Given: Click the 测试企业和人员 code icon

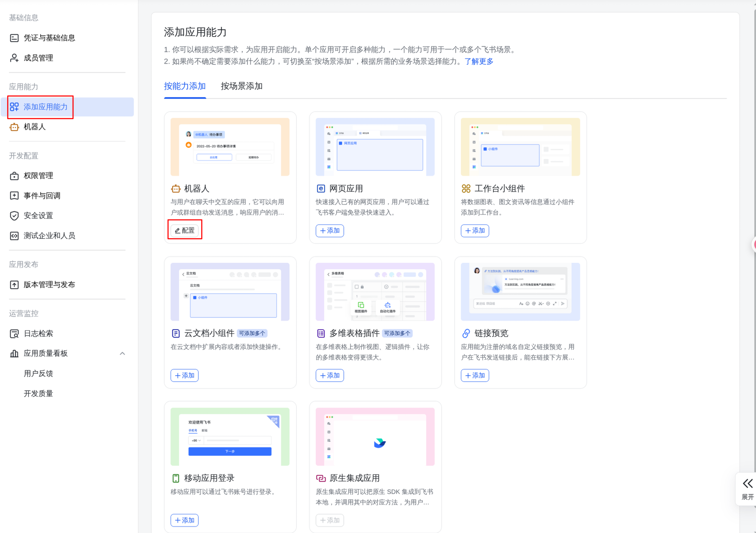Looking at the screenshot, I should click(14, 236).
